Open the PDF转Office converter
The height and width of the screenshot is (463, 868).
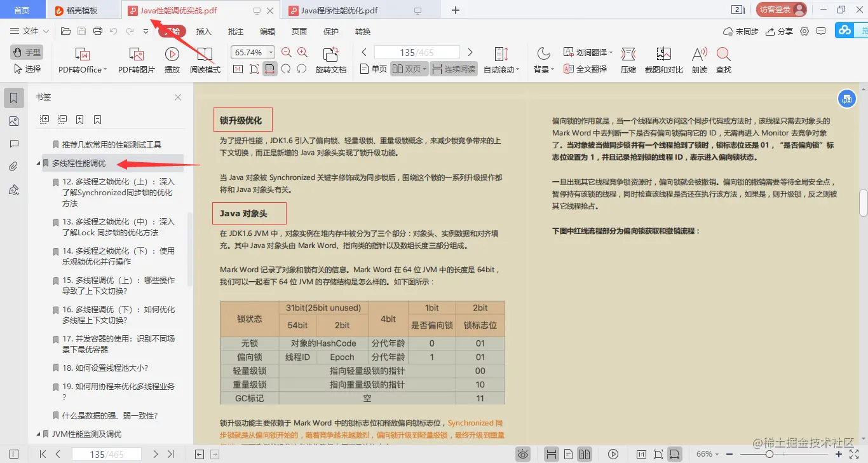pos(81,60)
